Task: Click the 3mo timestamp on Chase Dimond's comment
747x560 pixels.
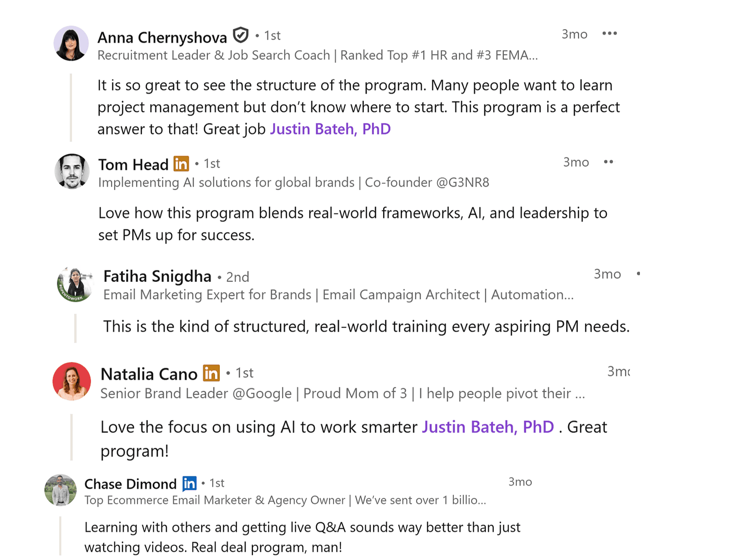Action: (520, 482)
